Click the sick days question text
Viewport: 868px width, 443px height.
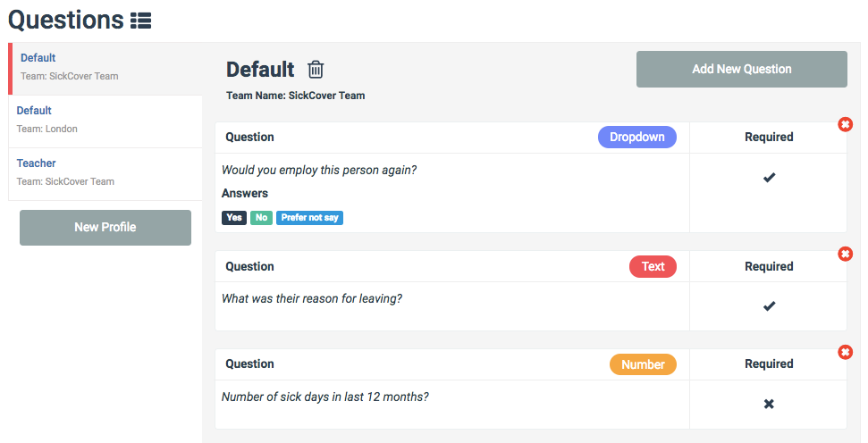click(324, 397)
